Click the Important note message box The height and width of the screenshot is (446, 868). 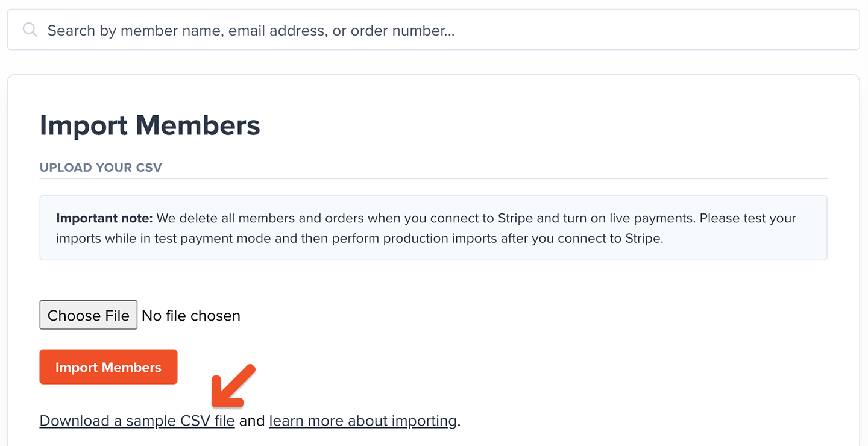433,227
